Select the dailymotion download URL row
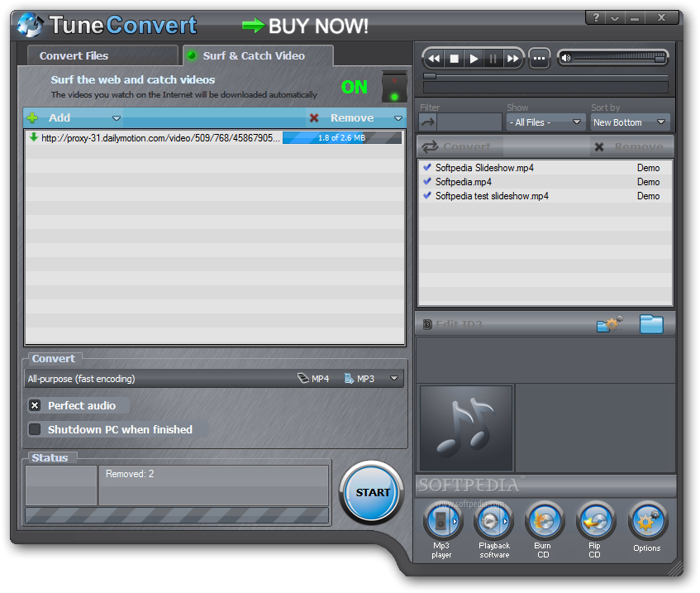The image size is (700, 593). (214, 137)
